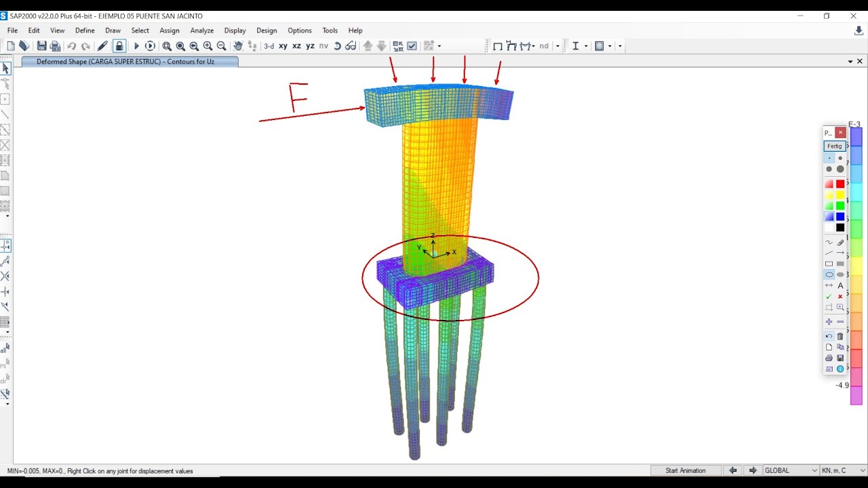Click the Print Graphics icon
This screenshot has width=868, height=488.
(x=56, y=46)
